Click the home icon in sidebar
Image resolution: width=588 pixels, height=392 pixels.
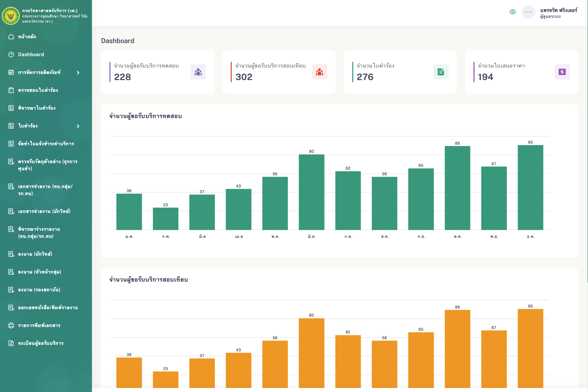point(11,37)
